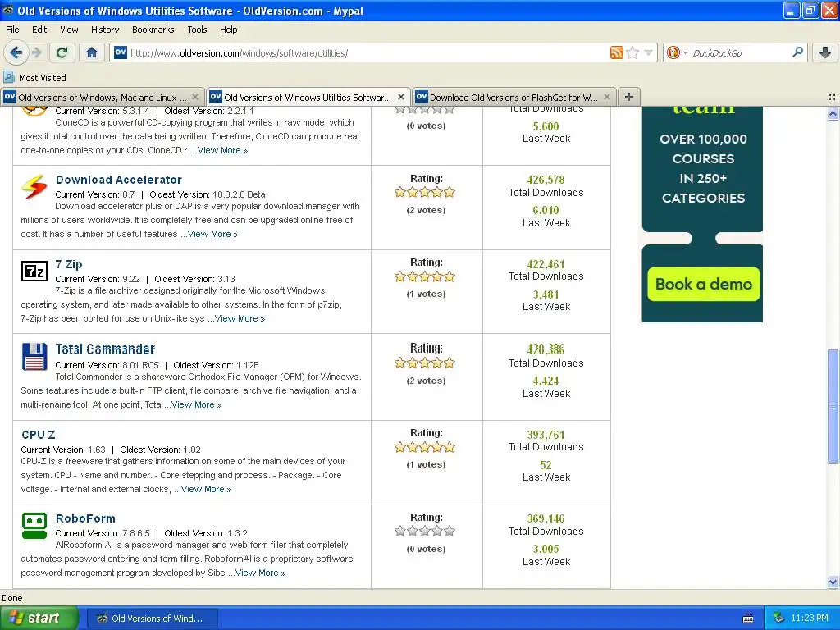Image resolution: width=840 pixels, height=630 pixels.
Task: Rate Total Commander using its star rating
Action: pos(425,363)
